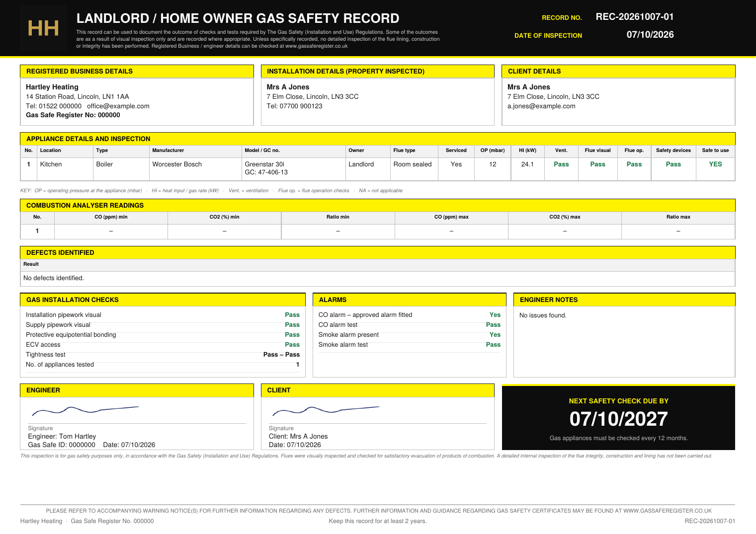Select manufacturer 'Worcester Bosch'

pyautogui.click(x=177, y=164)
